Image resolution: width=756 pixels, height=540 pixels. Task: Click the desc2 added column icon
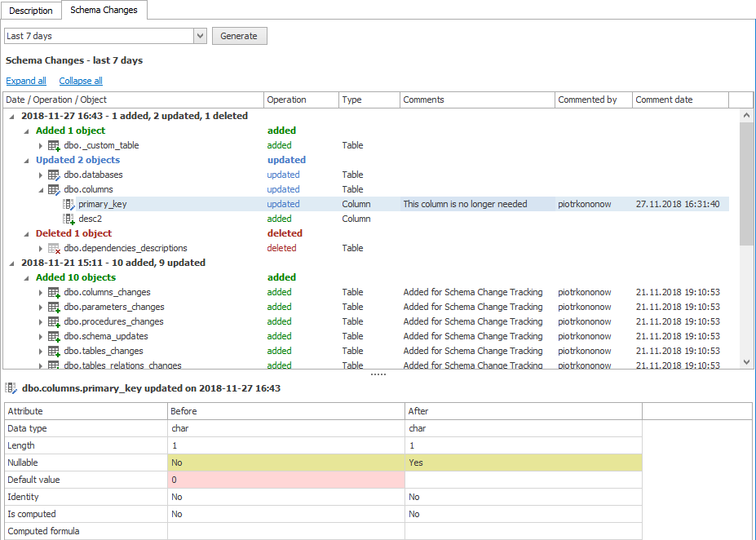pos(69,219)
